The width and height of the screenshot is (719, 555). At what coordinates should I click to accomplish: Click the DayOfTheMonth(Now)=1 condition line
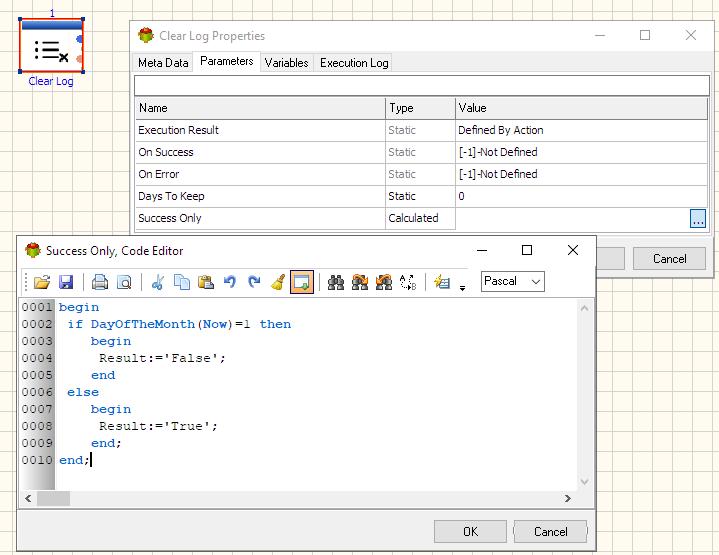(x=179, y=324)
